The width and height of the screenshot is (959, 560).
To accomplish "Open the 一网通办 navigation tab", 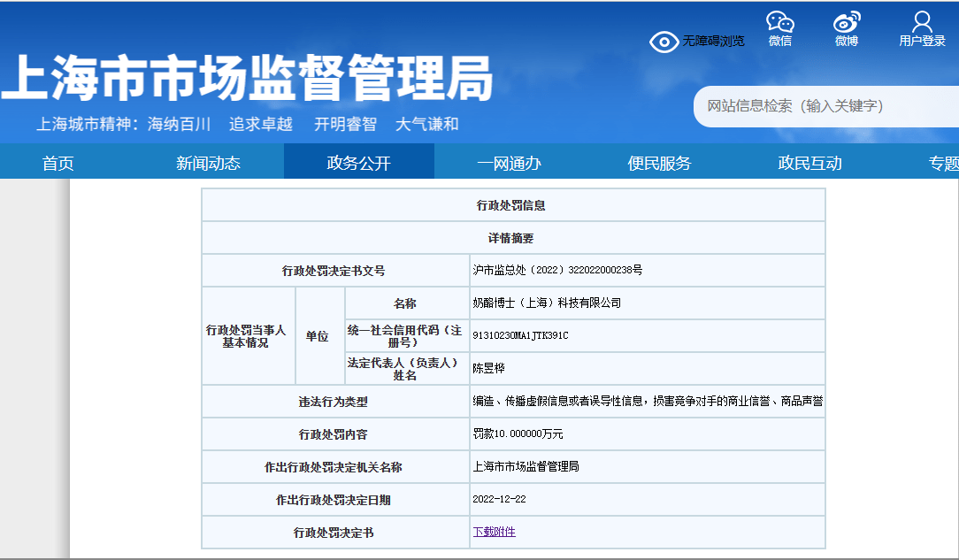I will pos(509,163).
